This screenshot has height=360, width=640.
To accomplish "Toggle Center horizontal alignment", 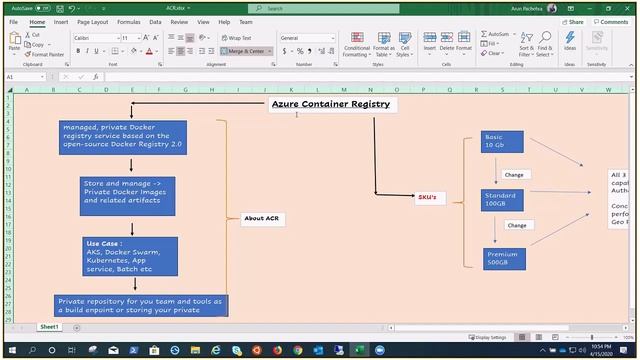I will click(180, 51).
